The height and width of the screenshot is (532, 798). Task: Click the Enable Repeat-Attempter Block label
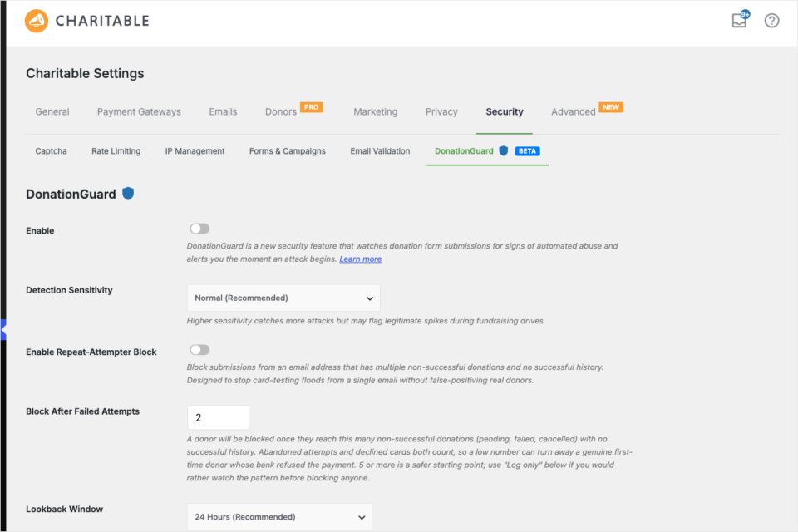tap(91, 352)
